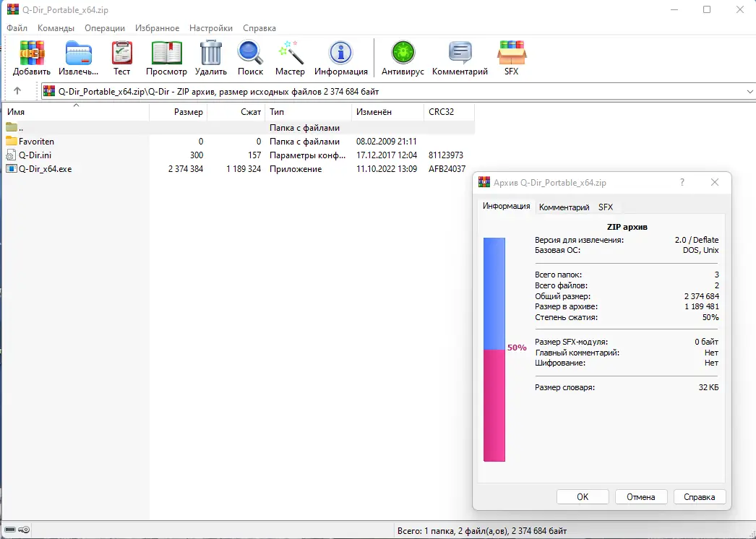Click the status bar total text
Screen dimensions: 756x539
pyautogui.click(x=481, y=531)
